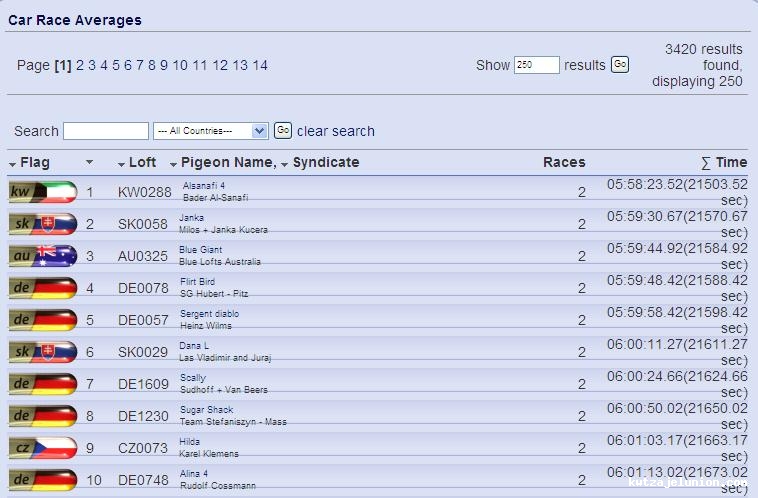Click the German flag for loft DE0078

(42, 288)
